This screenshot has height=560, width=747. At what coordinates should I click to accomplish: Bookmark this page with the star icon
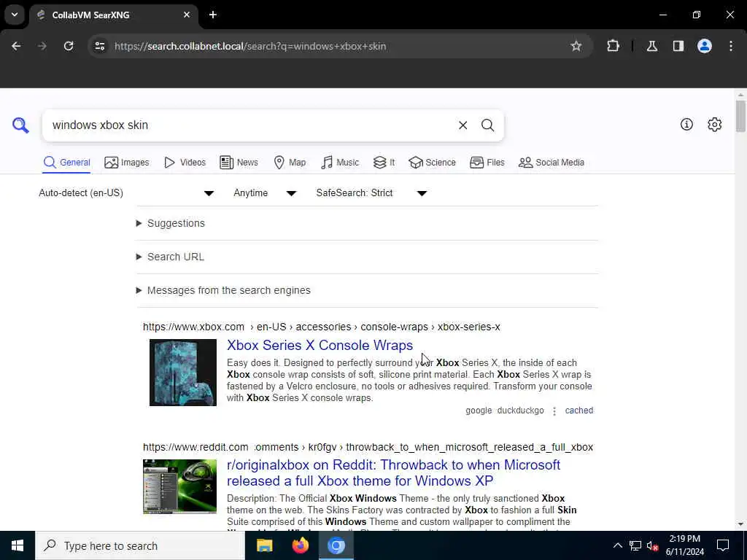click(576, 46)
